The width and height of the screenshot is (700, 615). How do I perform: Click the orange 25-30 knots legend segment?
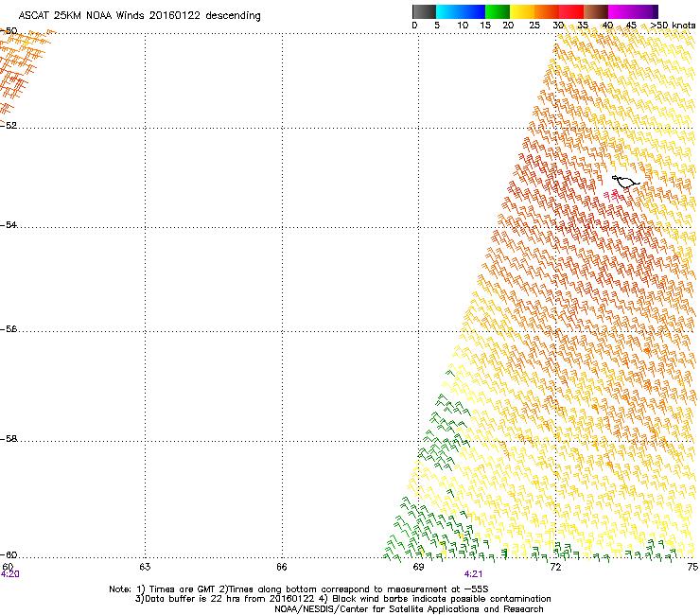point(547,11)
